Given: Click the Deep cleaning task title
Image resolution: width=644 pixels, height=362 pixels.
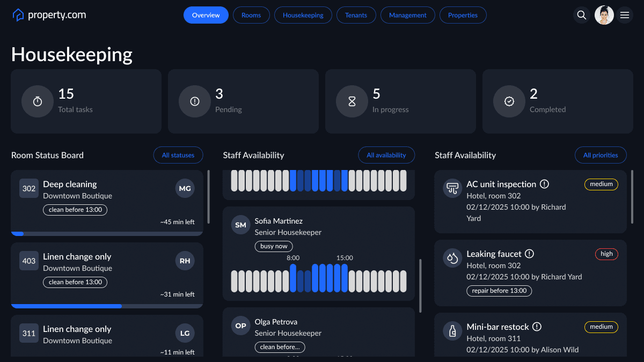Looking at the screenshot, I should [x=70, y=184].
